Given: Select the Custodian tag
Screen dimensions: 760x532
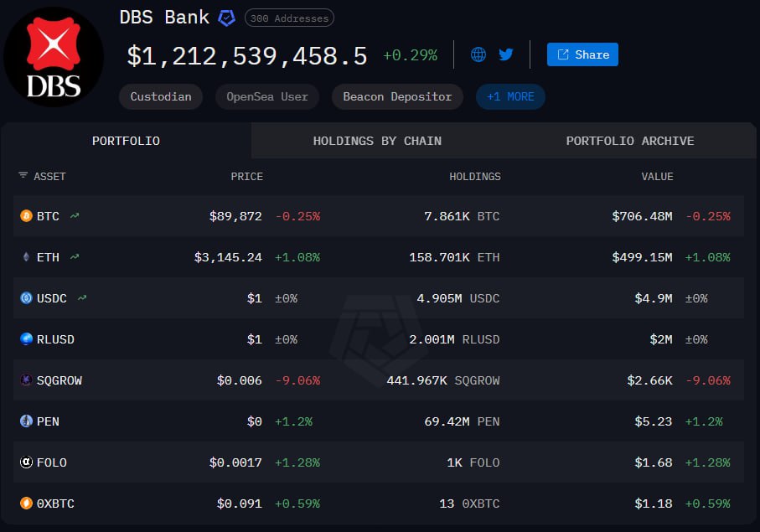Looking at the screenshot, I should [x=161, y=96].
